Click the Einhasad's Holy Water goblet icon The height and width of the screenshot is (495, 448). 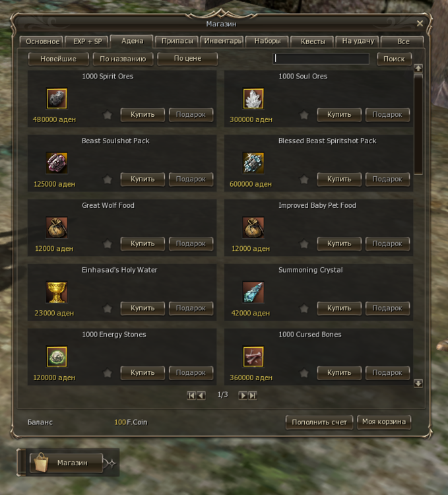point(57,292)
